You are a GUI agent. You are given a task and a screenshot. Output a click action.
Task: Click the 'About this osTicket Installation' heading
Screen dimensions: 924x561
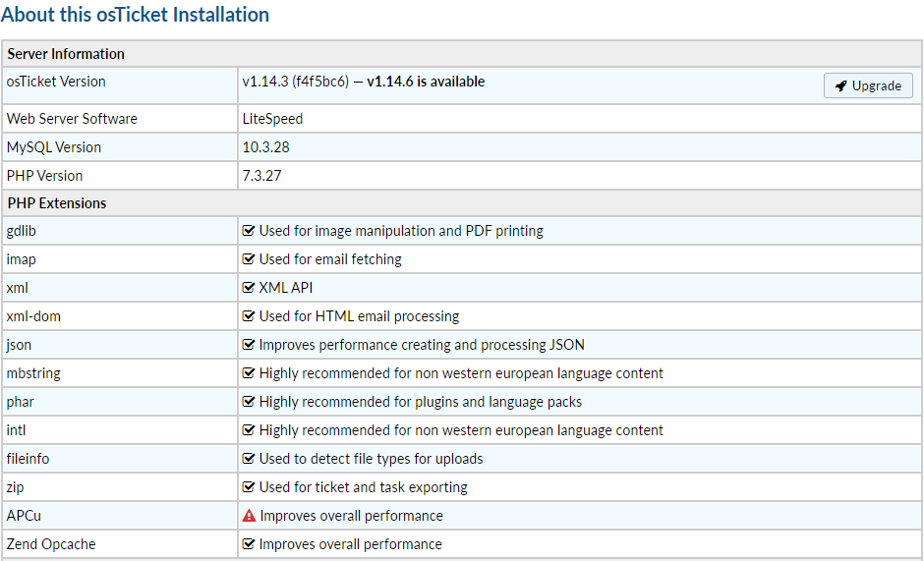135,14
